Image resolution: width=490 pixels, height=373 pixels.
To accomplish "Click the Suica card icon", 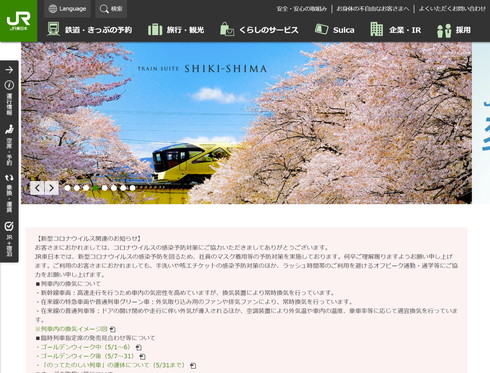I will pyautogui.click(x=321, y=29).
